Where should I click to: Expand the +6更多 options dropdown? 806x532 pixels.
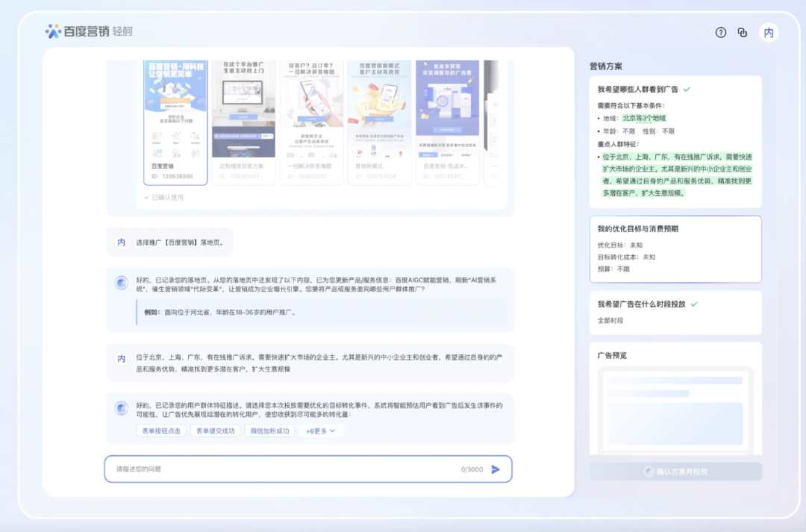click(x=320, y=431)
